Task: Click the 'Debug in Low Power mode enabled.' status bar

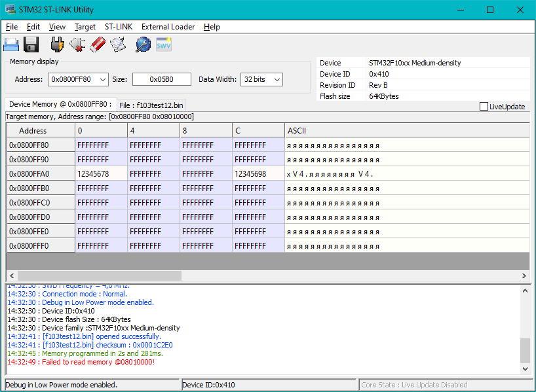Action: (x=92, y=385)
